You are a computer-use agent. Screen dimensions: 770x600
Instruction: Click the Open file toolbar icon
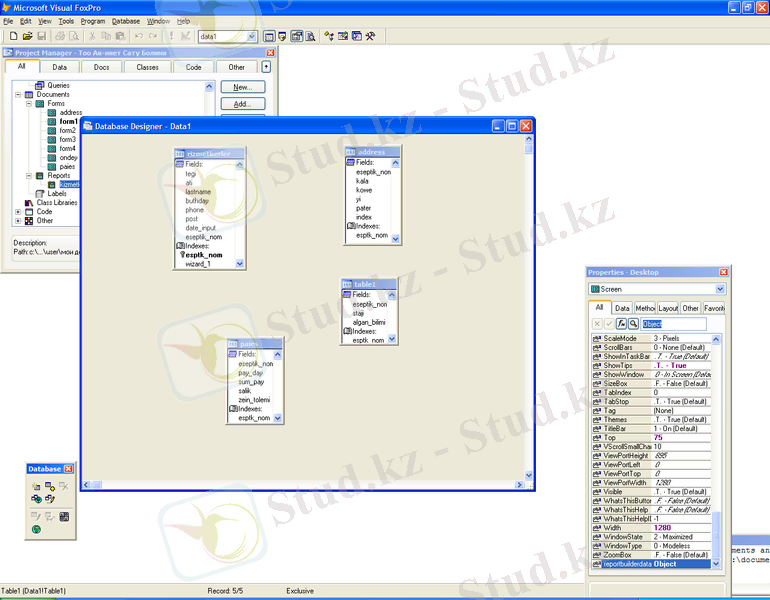(x=27, y=36)
